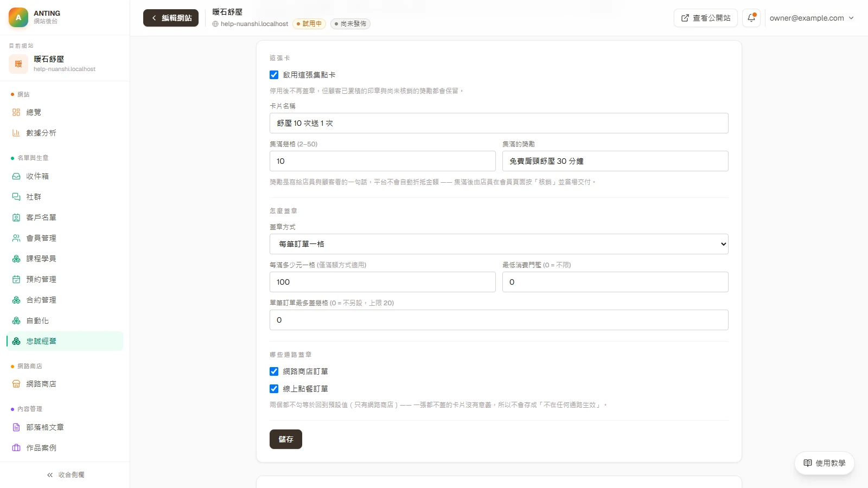Click the 忠誠經營 icon
The width and height of the screenshot is (868, 488).
pos(16,341)
